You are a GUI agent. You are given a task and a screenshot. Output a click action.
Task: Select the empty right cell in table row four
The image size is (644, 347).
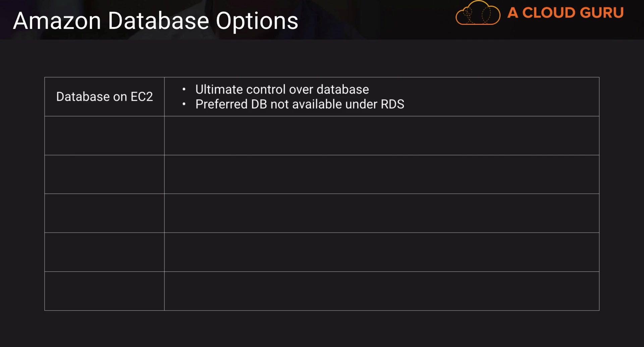[x=381, y=213]
